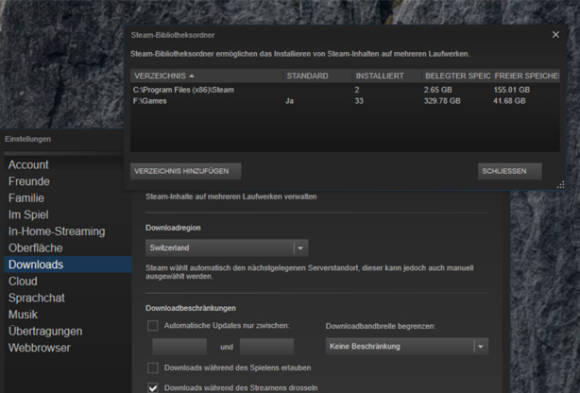The height and width of the screenshot is (393, 580).
Task: Click the VERZEICHNIS HINZUFÜGEN button
Action: tap(186, 171)
